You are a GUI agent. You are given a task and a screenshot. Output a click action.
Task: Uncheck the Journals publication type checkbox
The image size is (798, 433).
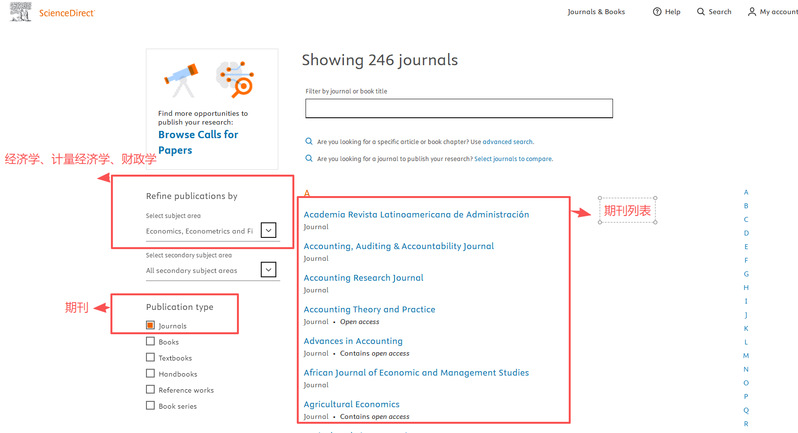150,326
